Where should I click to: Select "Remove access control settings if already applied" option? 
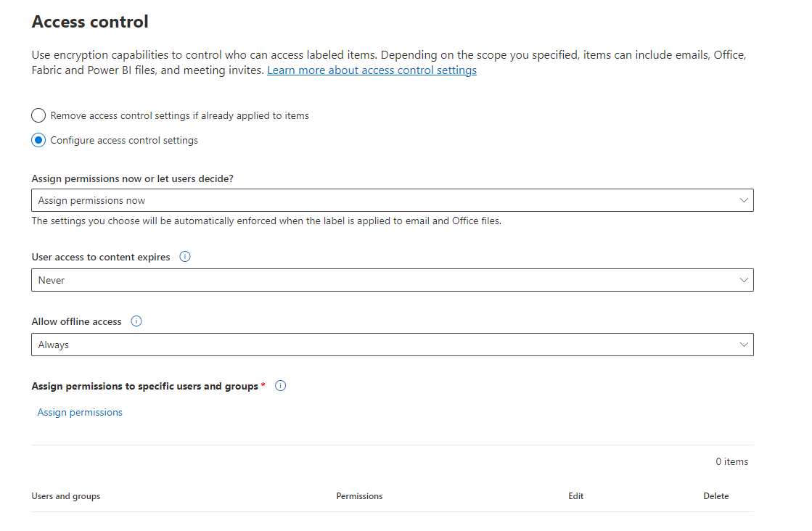[38, 115]
